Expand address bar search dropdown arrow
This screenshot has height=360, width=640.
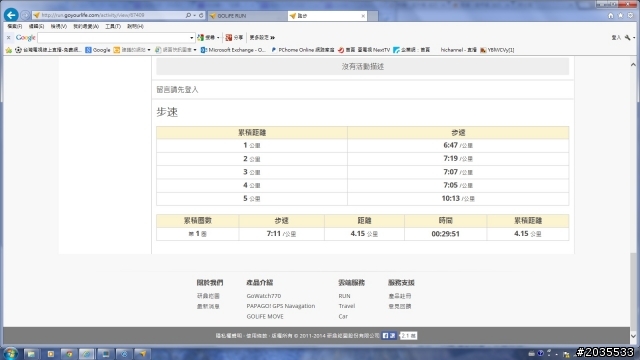[194, 15]
